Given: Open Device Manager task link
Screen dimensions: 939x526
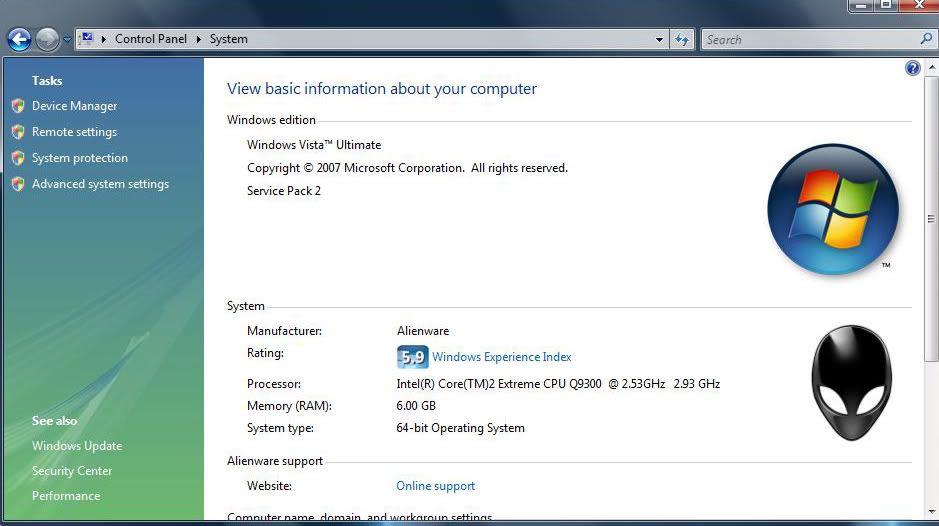Looking at the screenshot, I should 74,106.
